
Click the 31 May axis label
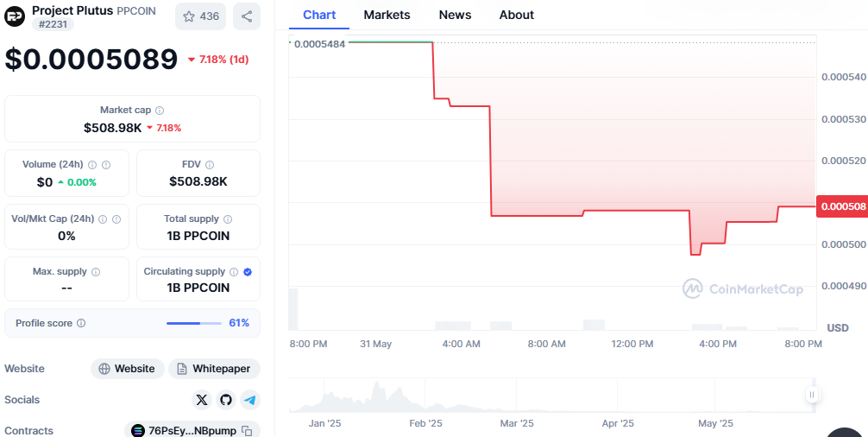pyautogui.click(x=376, y=344)
